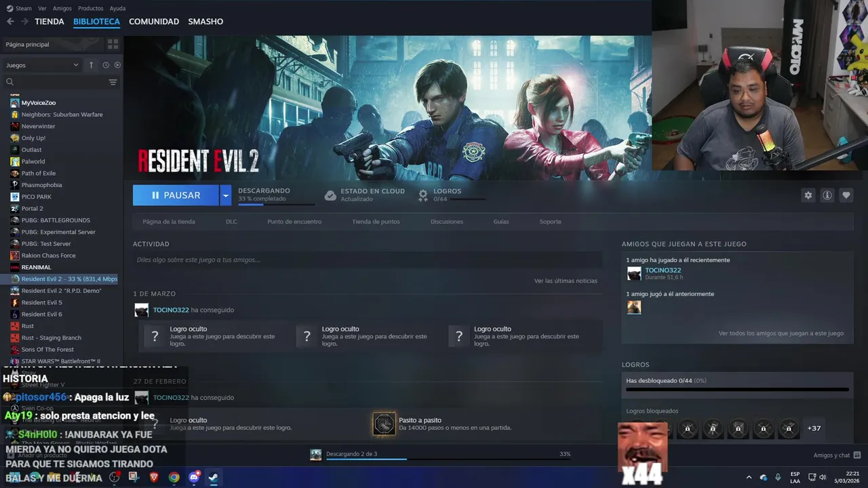Click the Pasito a pasito achievement icon
This screenshot has height=488, width=868.
pos(384,424)
